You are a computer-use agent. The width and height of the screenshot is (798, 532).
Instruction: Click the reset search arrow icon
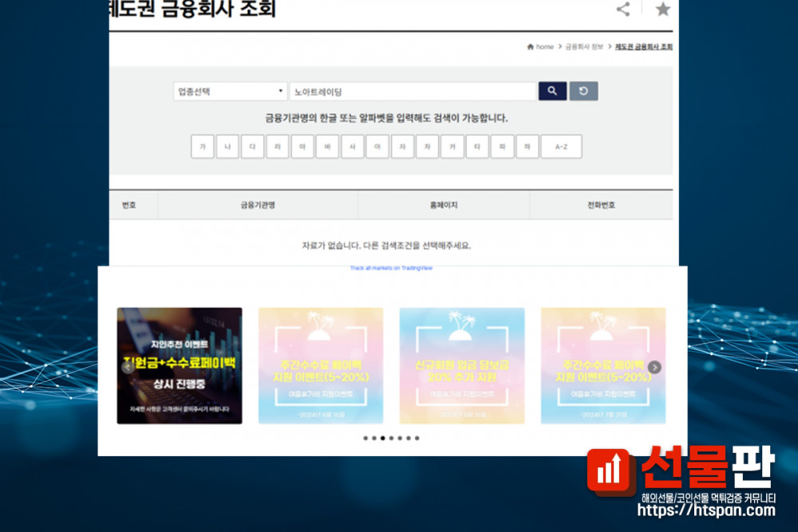(x=583, y=91)
